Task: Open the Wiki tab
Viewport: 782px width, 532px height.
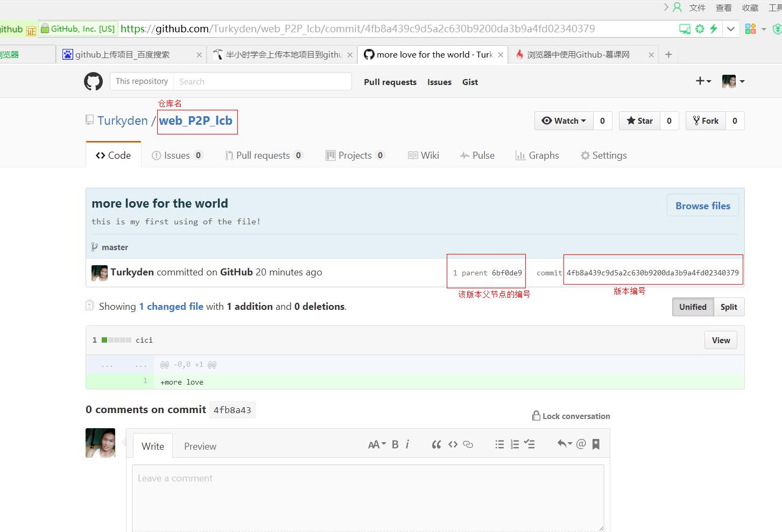Action: pos(424,155)
